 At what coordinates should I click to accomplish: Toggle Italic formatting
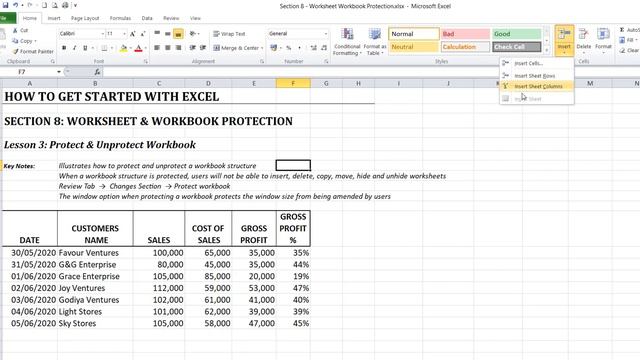point(74,48)
